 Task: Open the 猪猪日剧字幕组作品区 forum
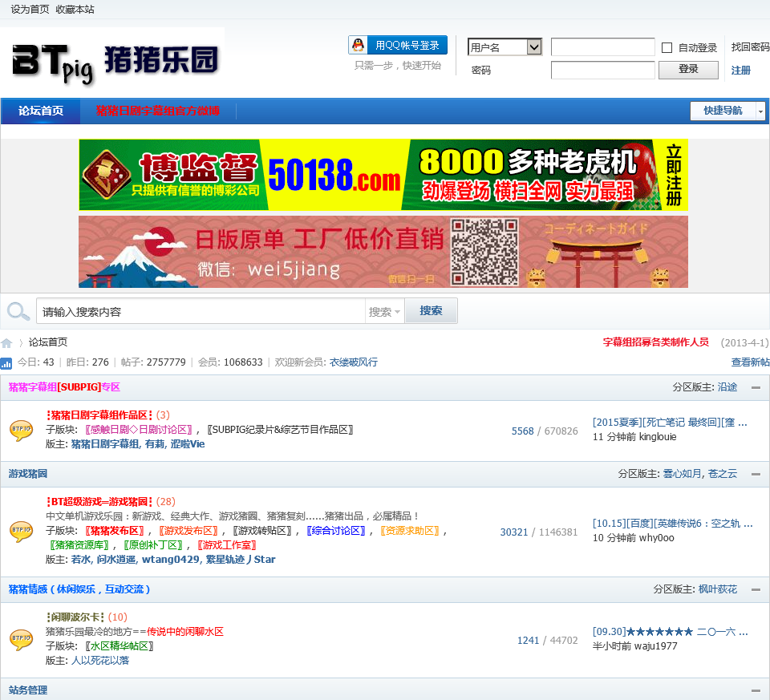point(99,415)
